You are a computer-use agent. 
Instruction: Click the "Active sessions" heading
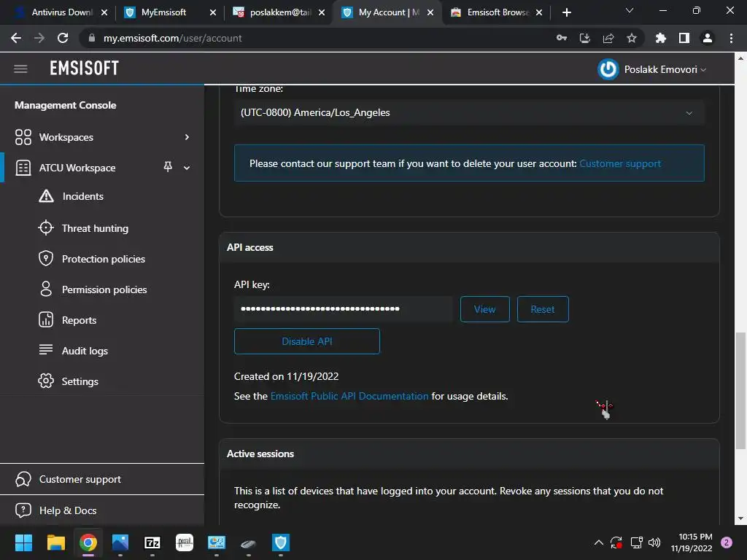pyautogui.click(x=260, y=454)
